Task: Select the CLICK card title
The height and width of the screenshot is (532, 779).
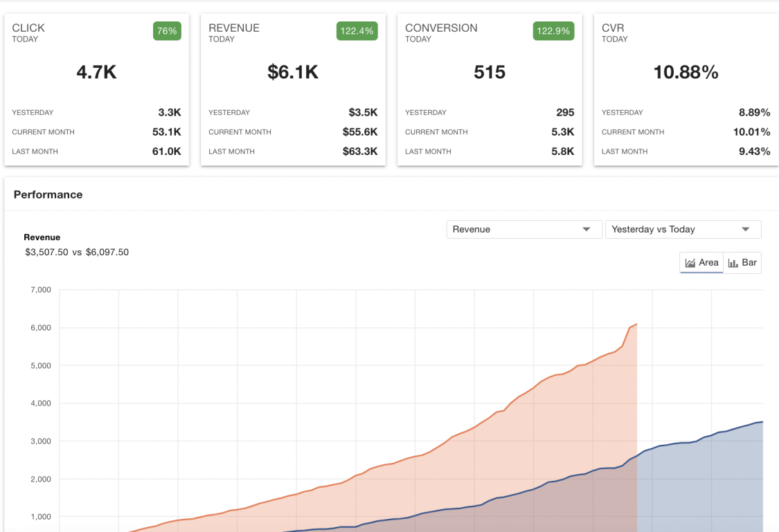Action: (x=28, y=28)
